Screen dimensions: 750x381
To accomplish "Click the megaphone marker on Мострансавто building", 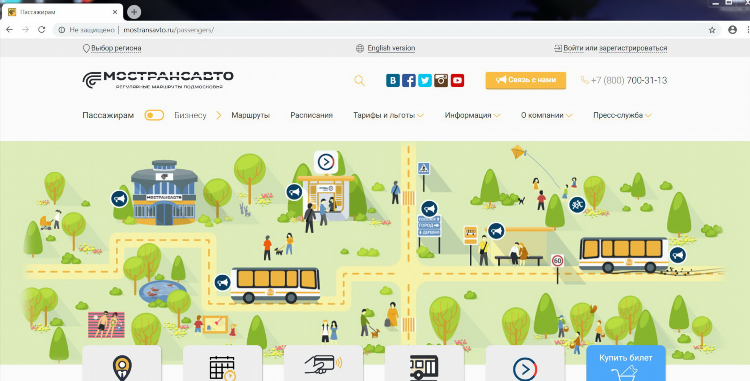I will click(119, 198).
